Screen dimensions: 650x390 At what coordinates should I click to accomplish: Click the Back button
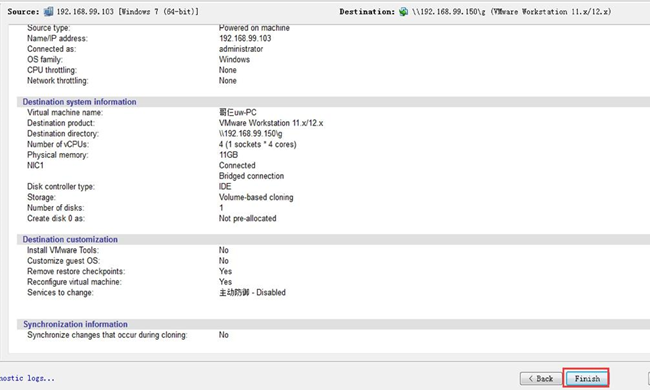pyautogui.click(x=541, y=378)
